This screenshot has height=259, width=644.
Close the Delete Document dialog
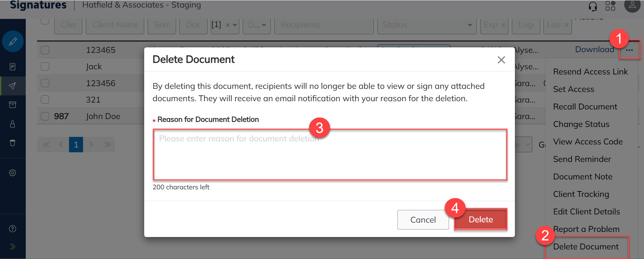(x=501, y=60)
